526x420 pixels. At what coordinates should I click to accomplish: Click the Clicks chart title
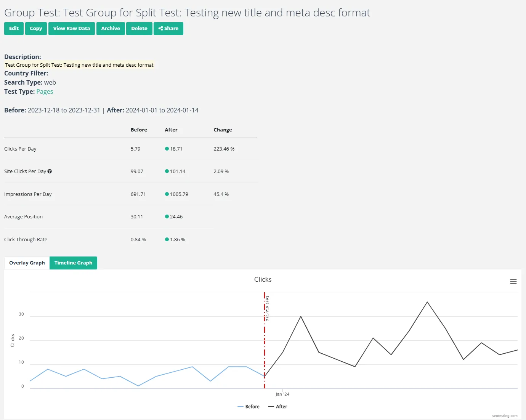[263, 279]
